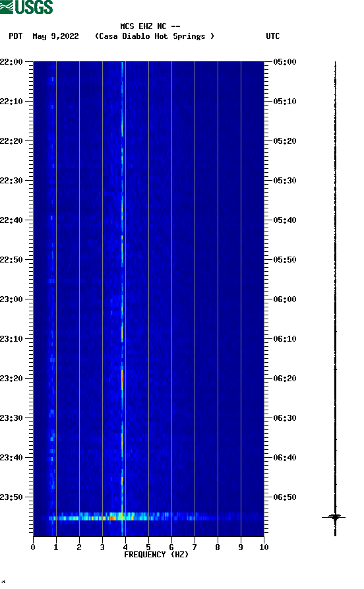Click the 06:30 UTC time label

pyautogui.click(x=285, y=418)
